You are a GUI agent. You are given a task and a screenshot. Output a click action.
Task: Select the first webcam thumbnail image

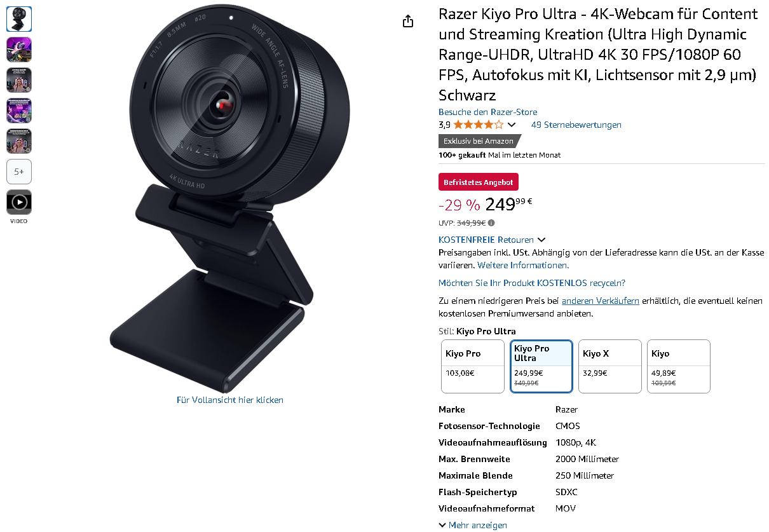pos(19,19)
